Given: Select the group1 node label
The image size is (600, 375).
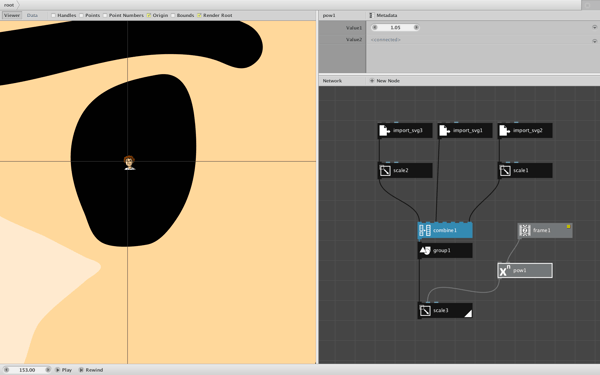Looking at the screenshot, I should [442, 250].
